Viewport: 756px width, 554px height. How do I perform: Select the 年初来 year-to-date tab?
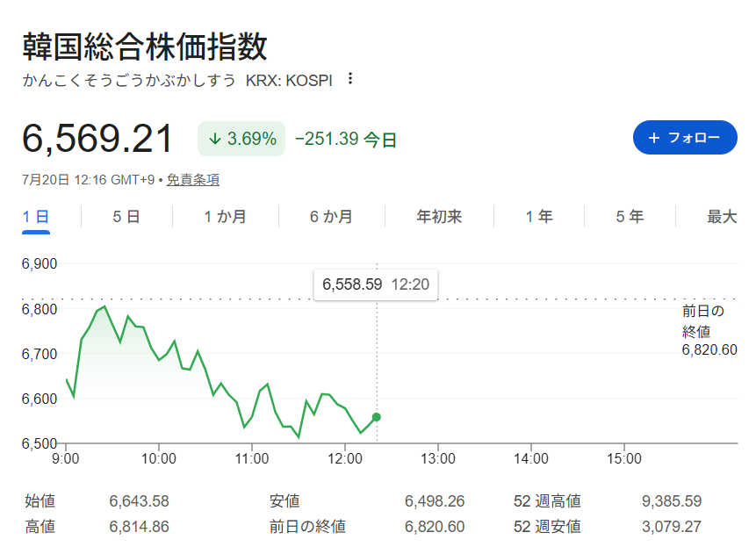click(439, 217)
